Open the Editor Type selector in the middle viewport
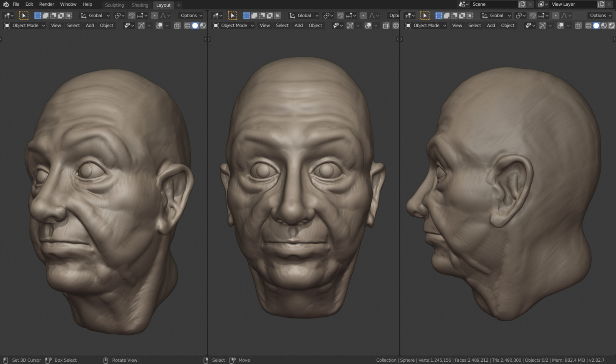 tap(217, 15)
